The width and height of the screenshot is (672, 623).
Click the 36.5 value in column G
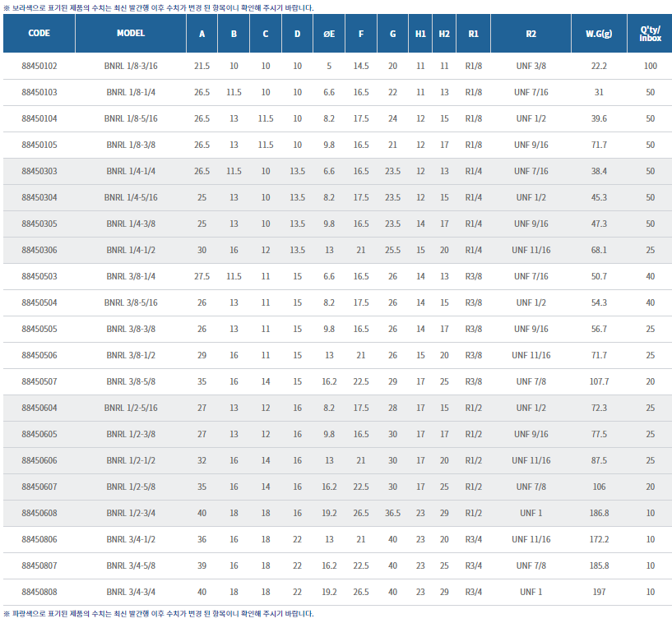392,513
